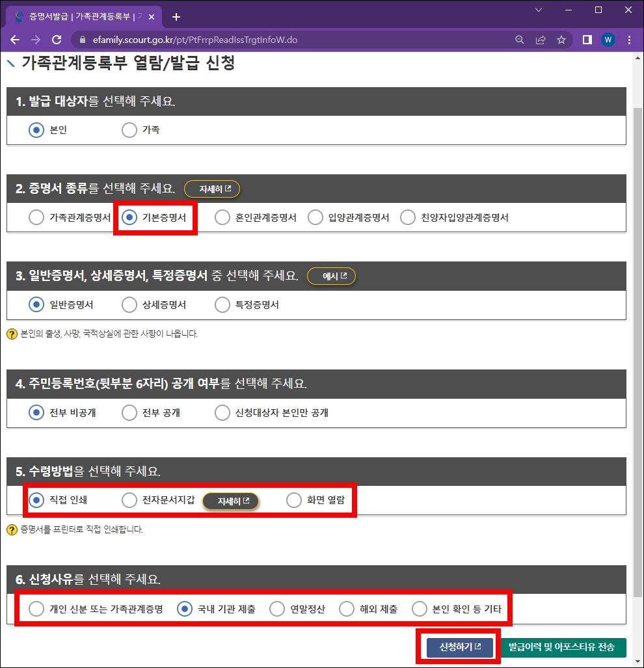Screen dimensions: 644x668
Task: Open the share icon in the address bar
Action: pyautogui.click(x=540, y=39)
